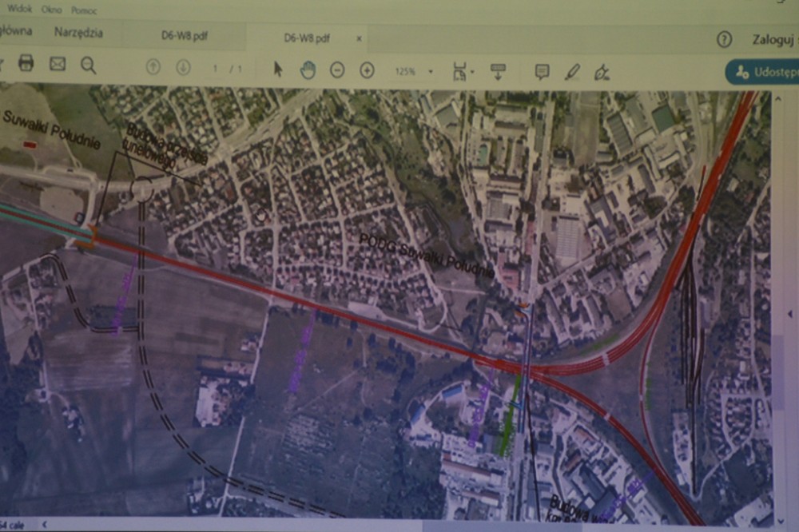Image resolution: width=799 pixels, height=532 pixels.
Task: Open the Widok menu
Action: 19,6
